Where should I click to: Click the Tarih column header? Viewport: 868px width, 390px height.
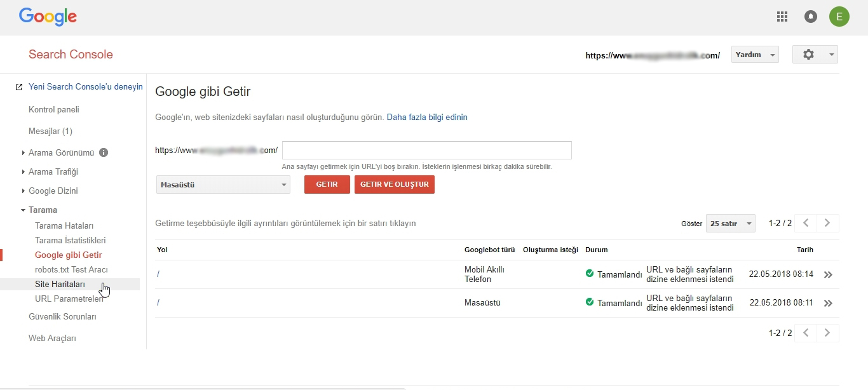tap(805, 250)
